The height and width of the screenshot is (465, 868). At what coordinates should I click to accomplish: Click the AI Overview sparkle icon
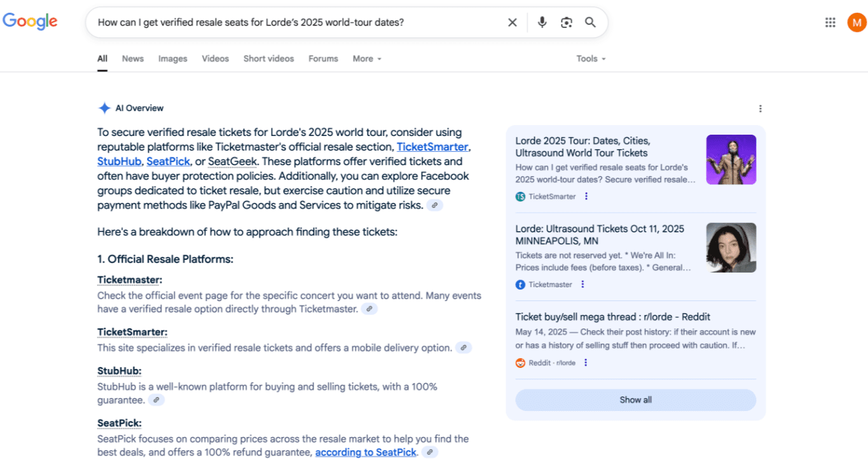[104, 108]
